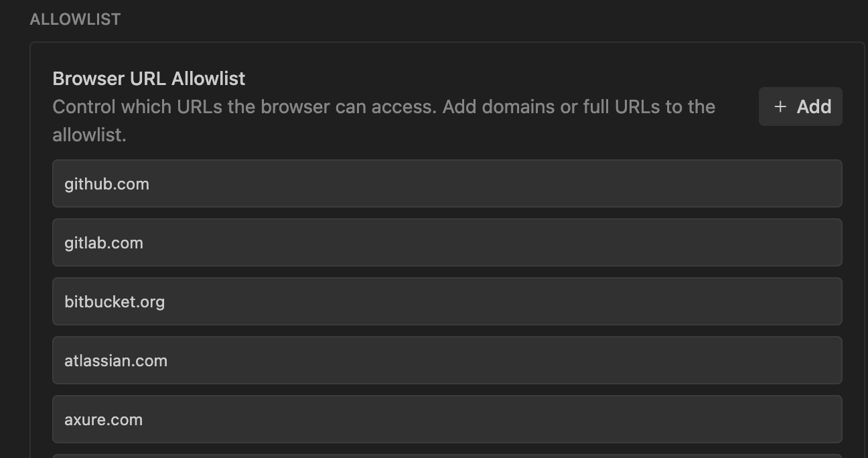Click the "bitbucket.org" domain text
The height and width of the screenshot is (458, 868).
click(115, 302)
